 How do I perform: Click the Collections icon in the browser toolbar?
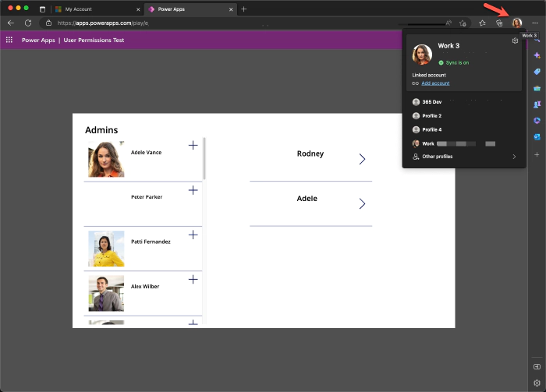[x=499, y=23]
